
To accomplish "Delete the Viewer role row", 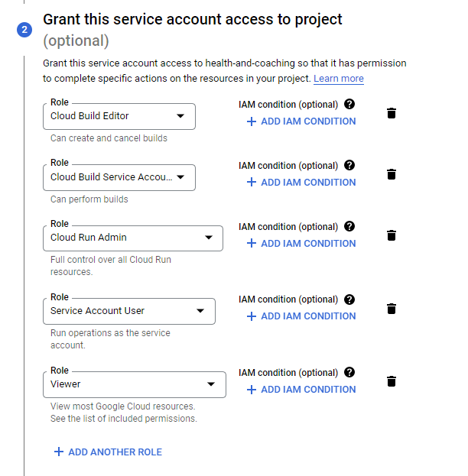I will (x=392, y=381).
